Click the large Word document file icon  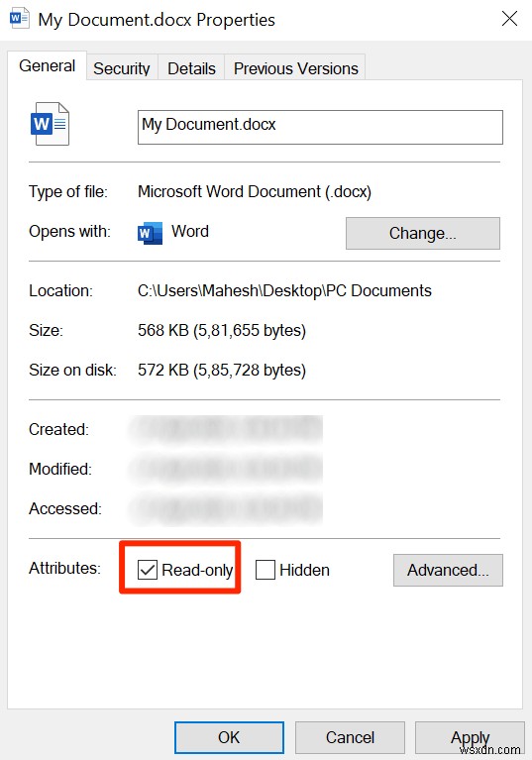coord(50,124)
